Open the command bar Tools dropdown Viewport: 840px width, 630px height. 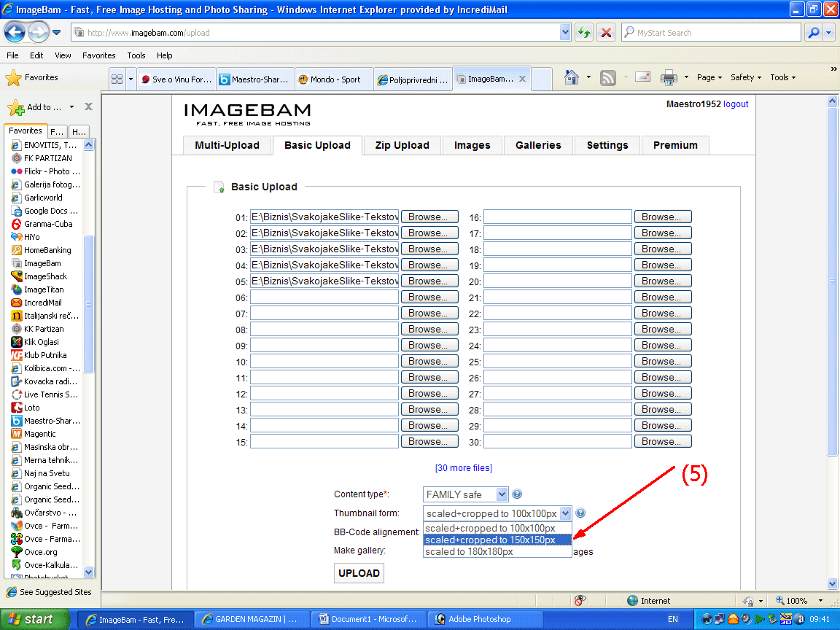(782, 78)
